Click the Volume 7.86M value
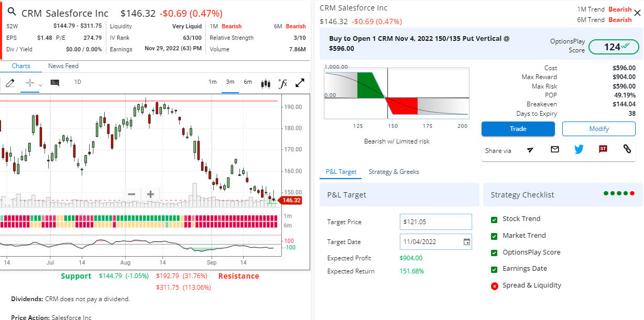644x320 pixels. tap(297, 49)
